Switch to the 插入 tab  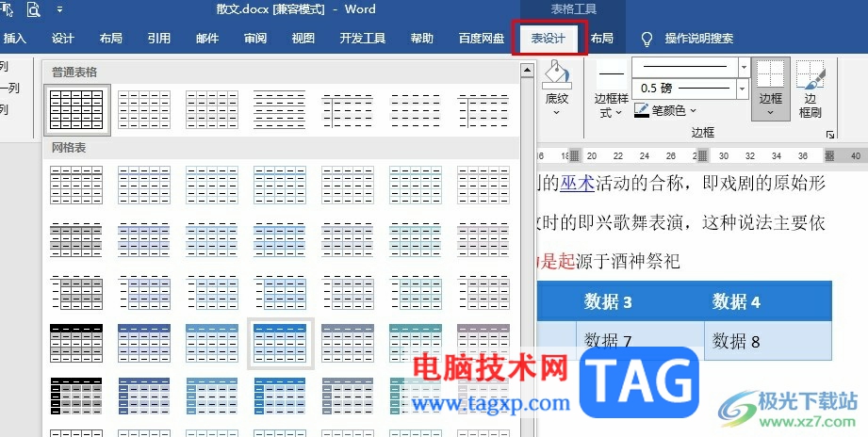[14, 39]
